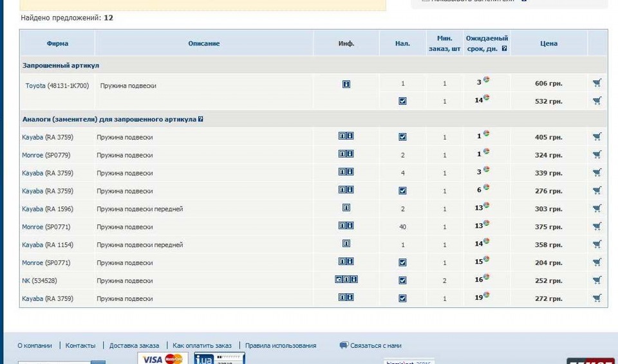Click the Нал. column header
This screenshot has width=618, height=364.
(402, 43)
